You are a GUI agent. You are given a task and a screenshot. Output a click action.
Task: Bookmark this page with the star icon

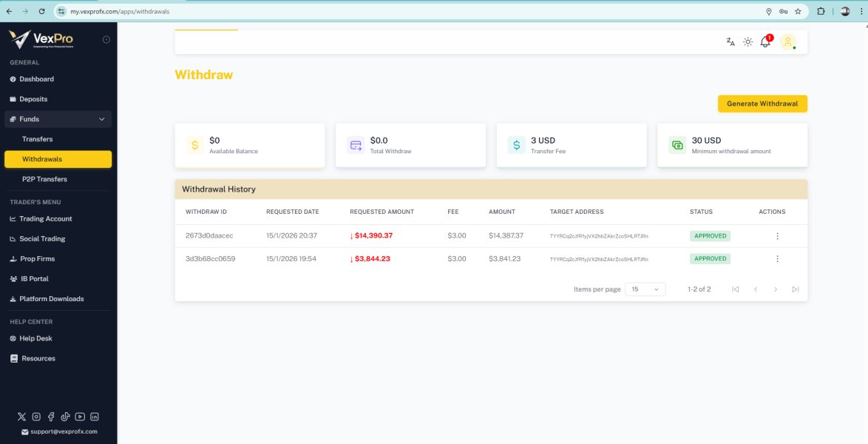pyautogui.click(x=798, y=12)
